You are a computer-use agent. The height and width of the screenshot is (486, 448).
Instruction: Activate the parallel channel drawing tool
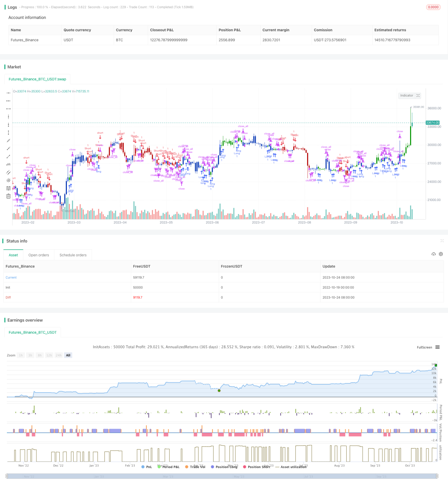tap(8, 172)
